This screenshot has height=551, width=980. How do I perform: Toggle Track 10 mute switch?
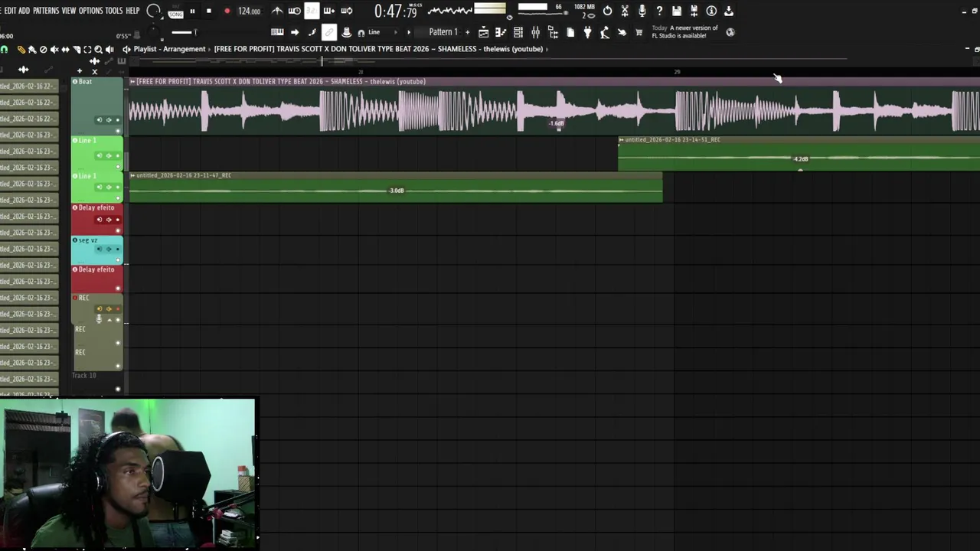tap(118, 389)
